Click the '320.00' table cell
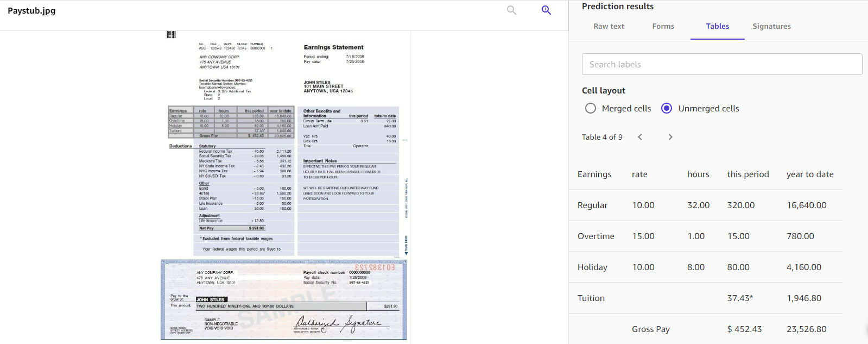This screenshot has width=868, height=344. (x=740, y=205)
